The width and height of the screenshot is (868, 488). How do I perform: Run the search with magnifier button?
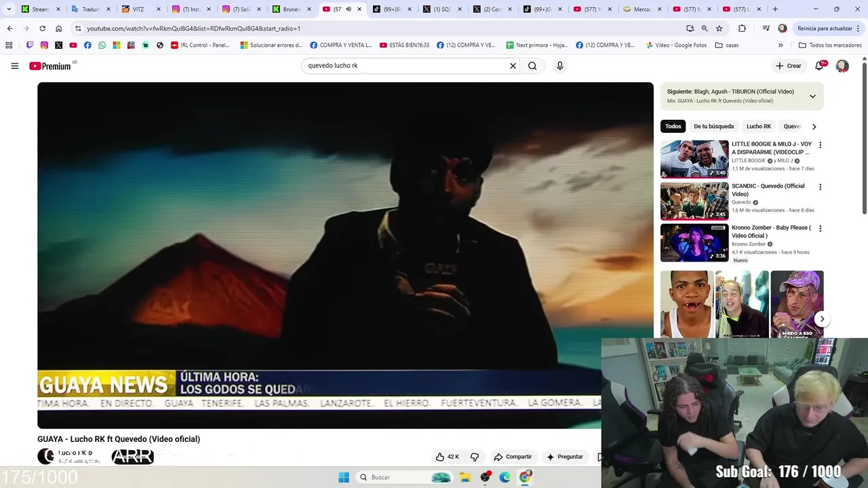click(532, 66)
